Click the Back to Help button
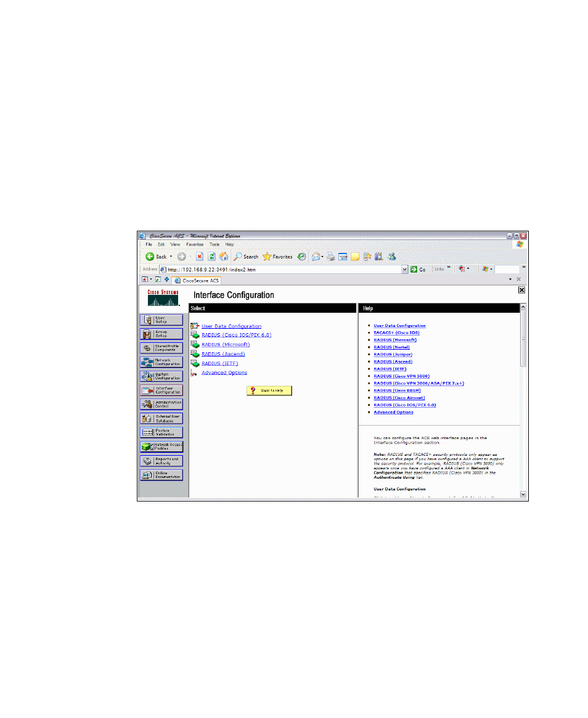588x718 pixels. (x=269, y=390)
